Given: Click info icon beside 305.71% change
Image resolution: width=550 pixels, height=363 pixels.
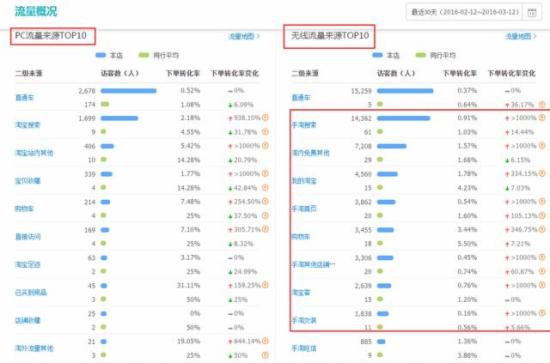Looking at the screenshot, I should [x=265, y=229].
